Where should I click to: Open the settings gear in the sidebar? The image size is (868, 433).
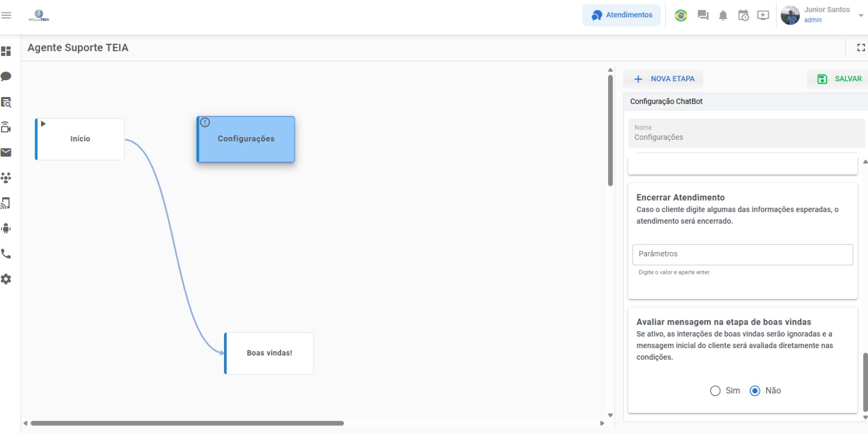pos(6,279)
